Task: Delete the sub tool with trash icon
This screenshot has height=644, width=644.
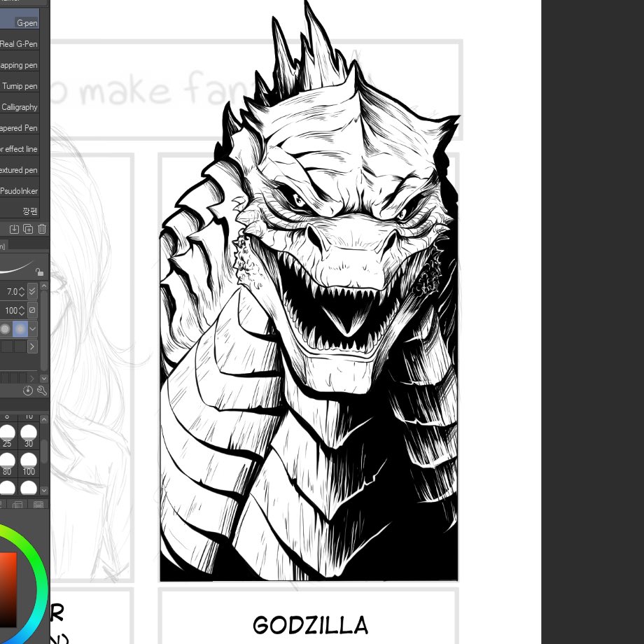Action: (x=42, y=229)
